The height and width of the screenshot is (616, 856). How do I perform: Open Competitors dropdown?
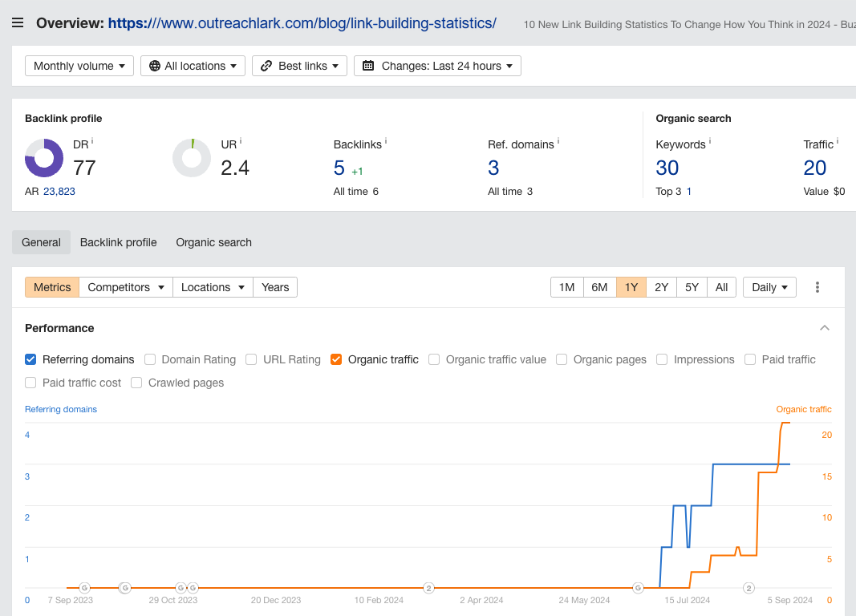click(x=126, y=287)
